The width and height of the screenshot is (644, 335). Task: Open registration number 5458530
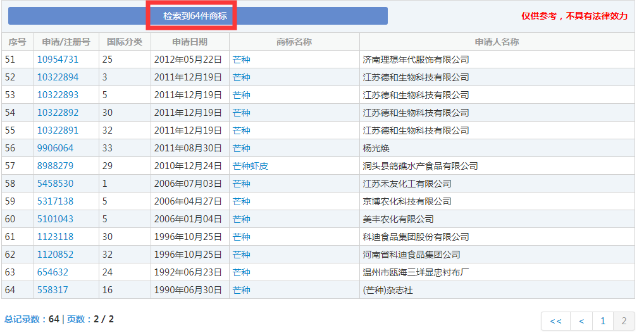55,184
